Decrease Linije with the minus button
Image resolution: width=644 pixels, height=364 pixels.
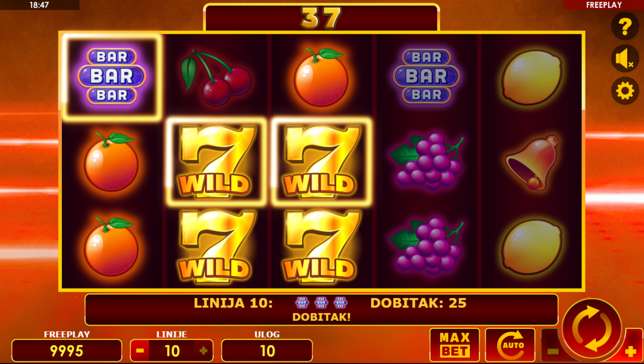coord(140,351)
